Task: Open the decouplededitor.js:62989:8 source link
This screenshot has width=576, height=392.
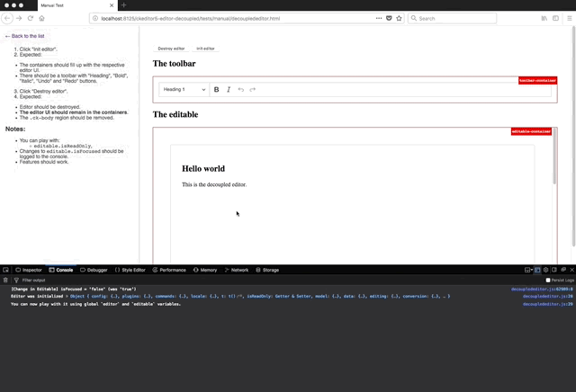Action: (542, 289)
